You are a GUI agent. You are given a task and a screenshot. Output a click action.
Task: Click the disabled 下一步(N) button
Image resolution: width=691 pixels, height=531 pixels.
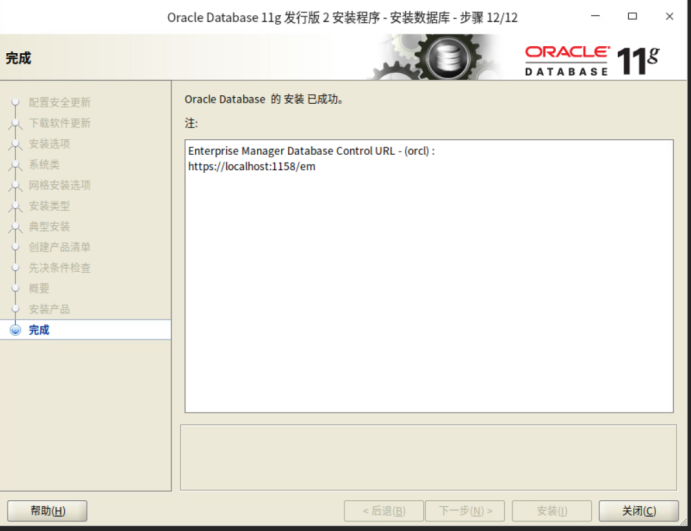[x=465, y=511]
